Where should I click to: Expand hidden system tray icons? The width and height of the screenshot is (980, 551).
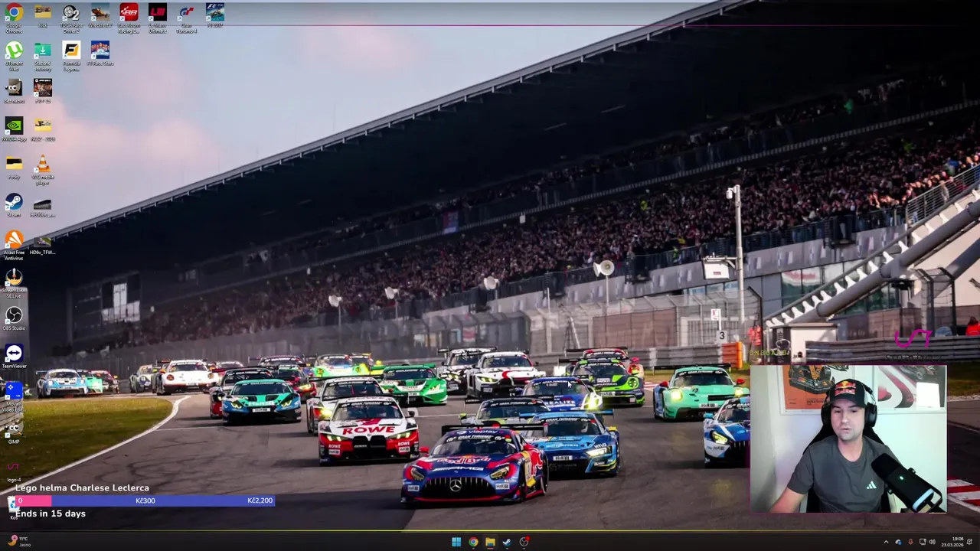click(886, 542)
